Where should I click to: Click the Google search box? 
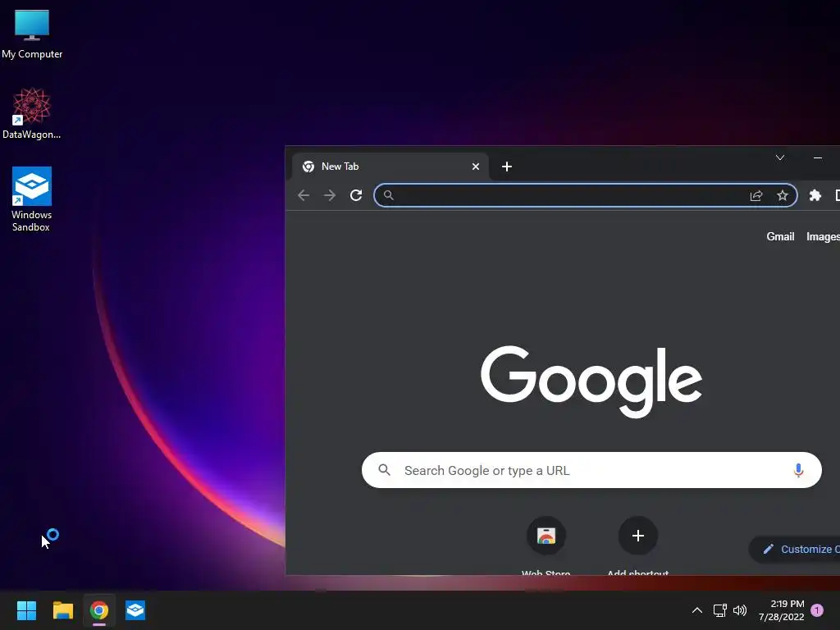pos(591,470)
